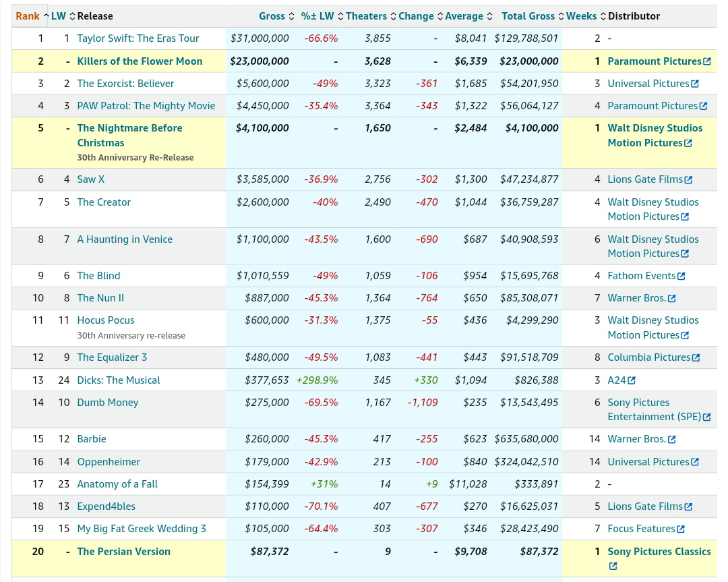Viewport: 728px width, 582px height.
Task: Open The Blind title link
Action: [x=98, y=275]
